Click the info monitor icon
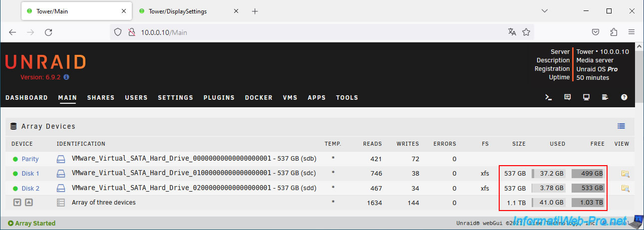 pos(586,97)
